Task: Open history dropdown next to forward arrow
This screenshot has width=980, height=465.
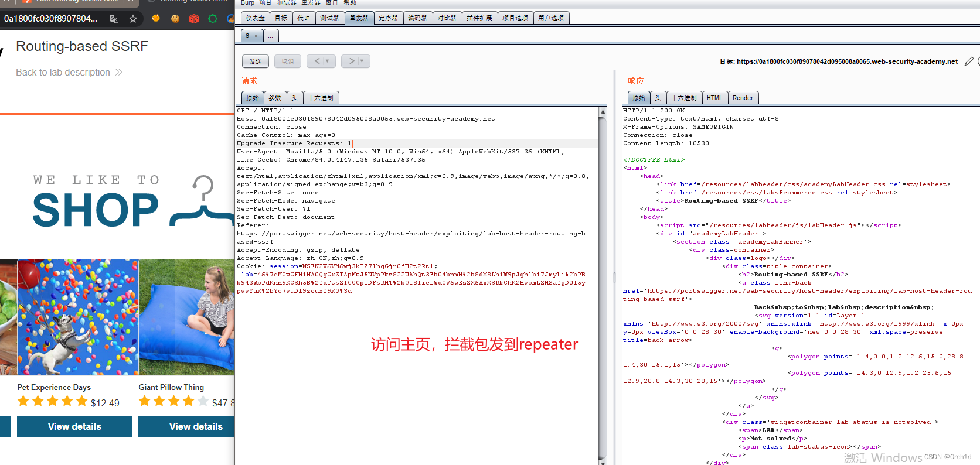Action: click(362, 61)
